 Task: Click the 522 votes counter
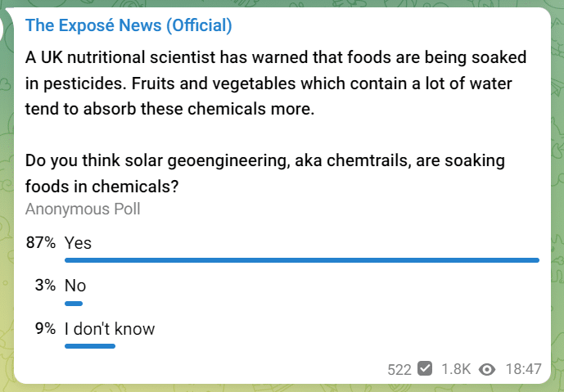(x=399, y=369)
